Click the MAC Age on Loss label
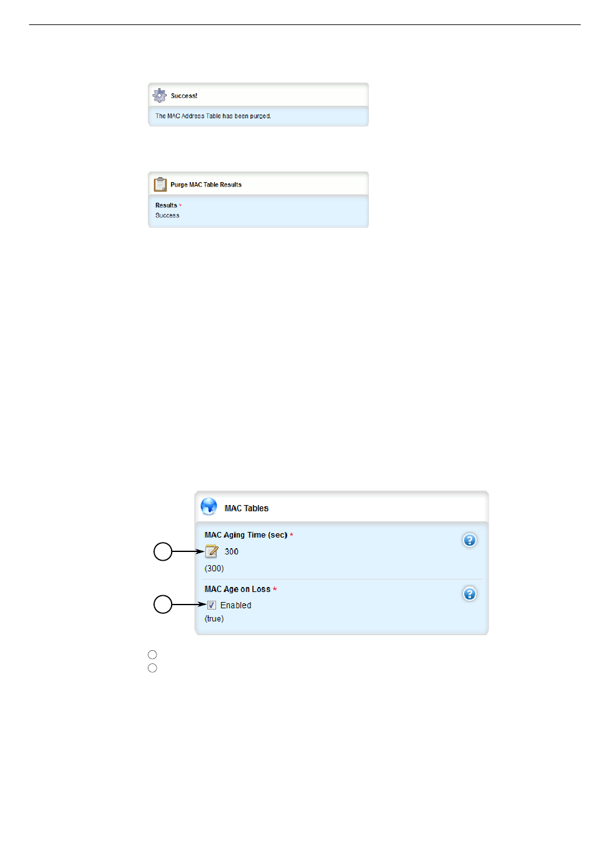Viewport: 595px width, 868px height. coord(237,589)
